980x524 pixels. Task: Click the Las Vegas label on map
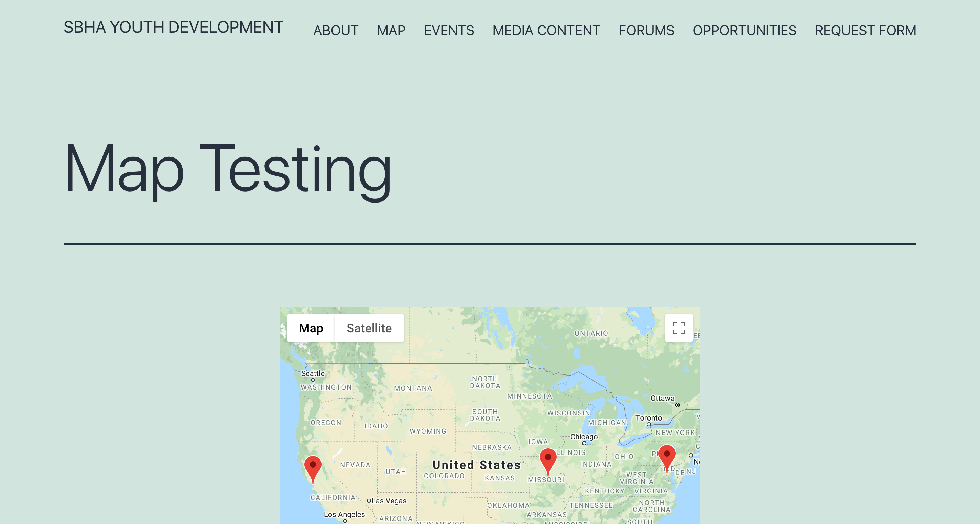pos(389,501)
